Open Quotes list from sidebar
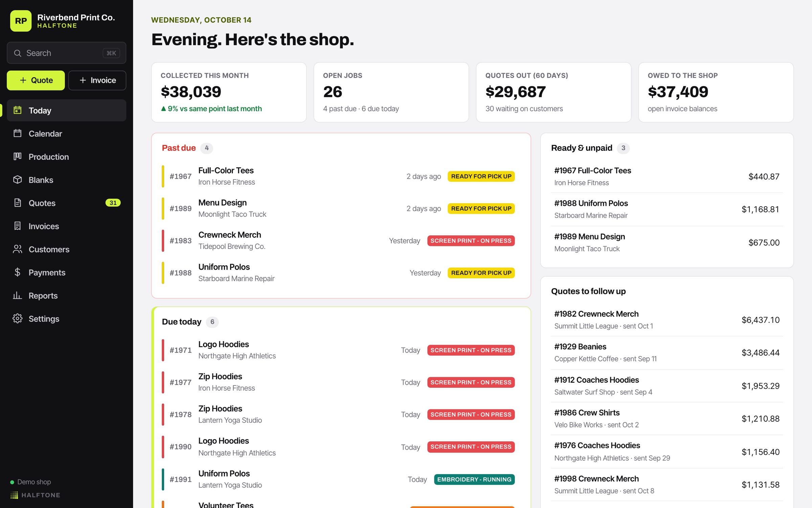Image resolution: width=812 pixels, height=508 pixels. [x=67, y=203]
